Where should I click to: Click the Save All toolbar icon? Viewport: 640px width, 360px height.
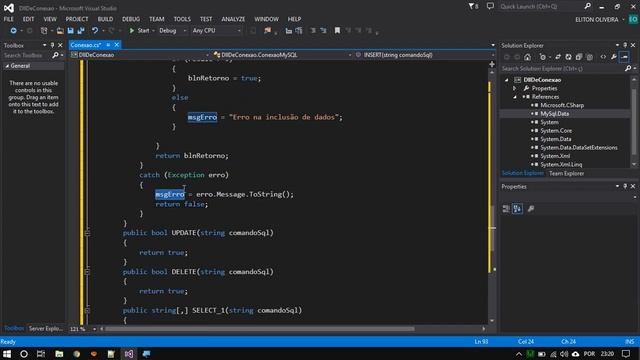pos(81,31)
